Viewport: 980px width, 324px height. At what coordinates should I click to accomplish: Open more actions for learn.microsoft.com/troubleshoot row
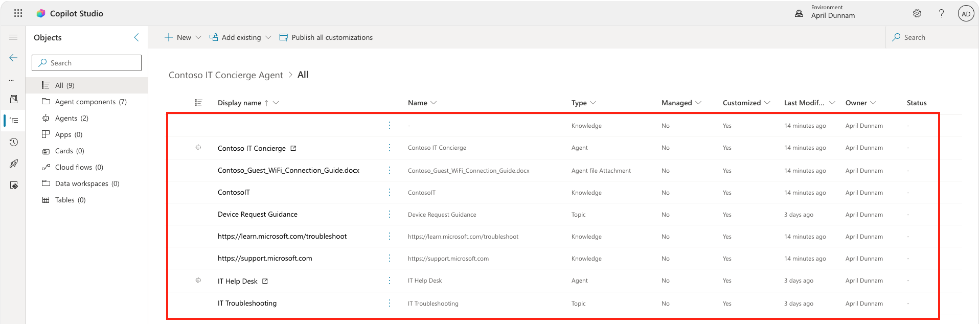(x=390, y=236)
